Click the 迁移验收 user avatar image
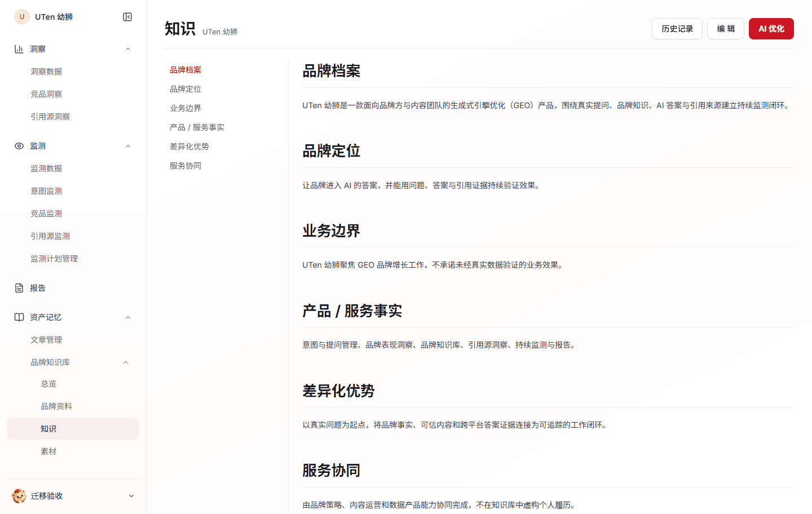 click(x=19, y=496)
